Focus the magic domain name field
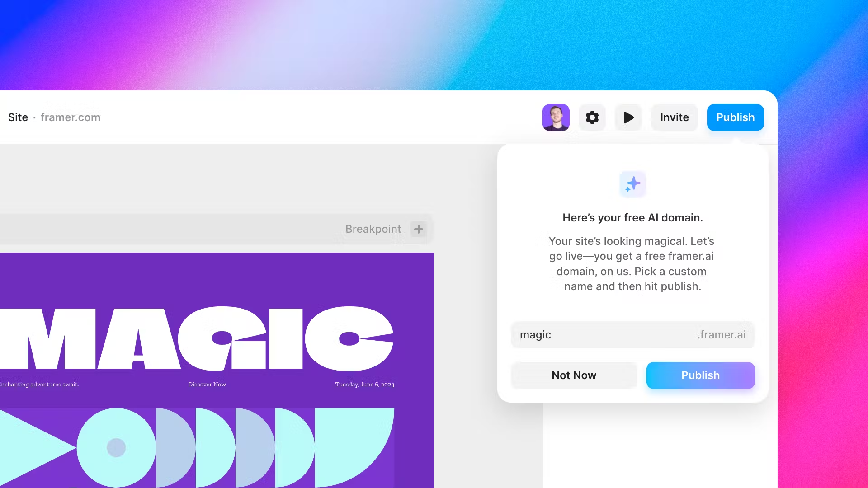This screenshot has height=488, width=868. click(x=633, y=335)
